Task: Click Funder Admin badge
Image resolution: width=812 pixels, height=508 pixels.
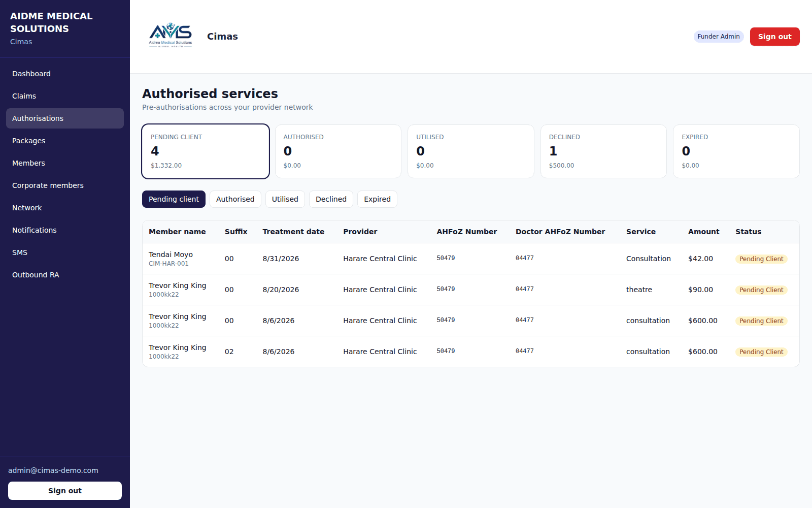Action: 719,37
